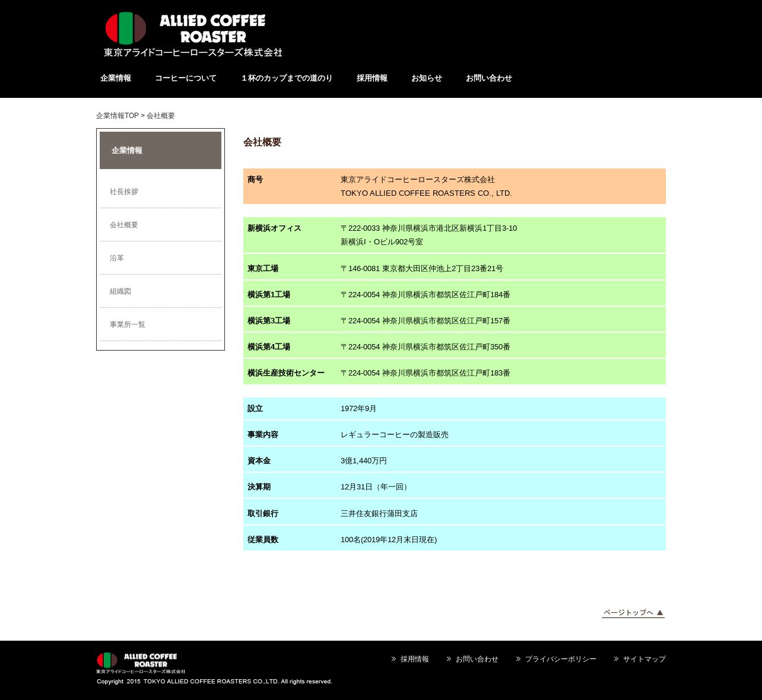762x700 pixels.
Task: Click the footer お問い合わせ link
Action: point(477,659)
